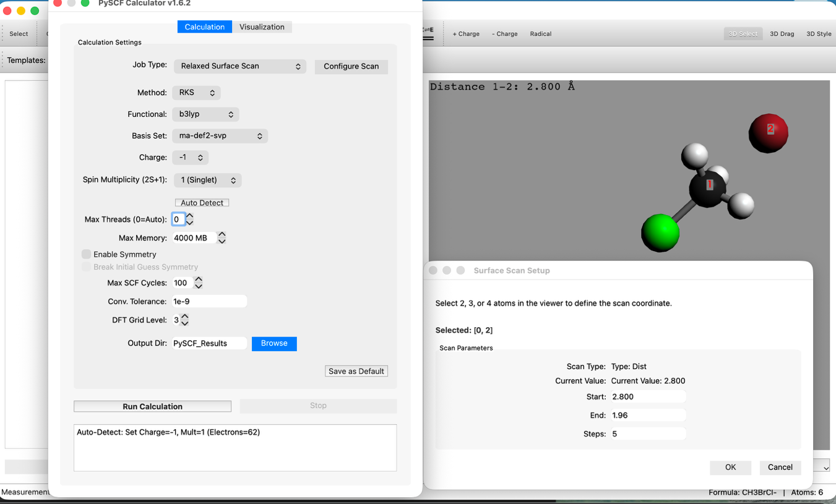Check Break Initial Guess Symmetry
Screen dimensions: 836x504
click(87, 267)
